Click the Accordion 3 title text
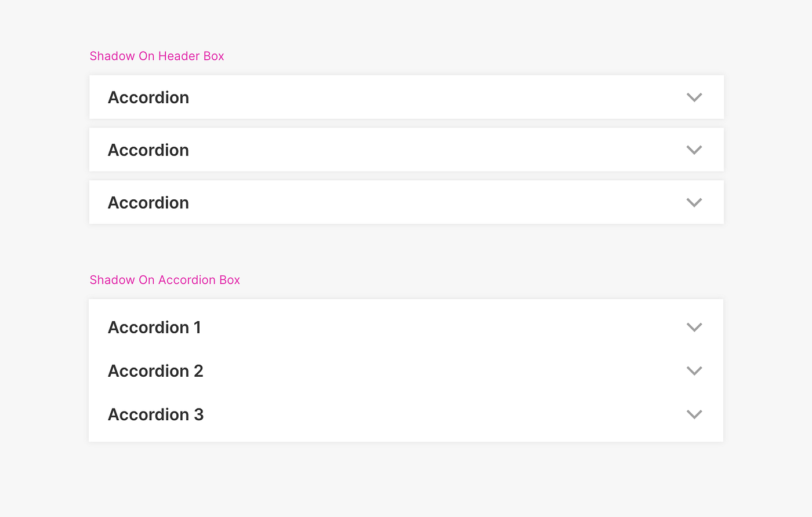Image resolution: width=812 pixels, height=517 pixels. [x=155, y=414]
